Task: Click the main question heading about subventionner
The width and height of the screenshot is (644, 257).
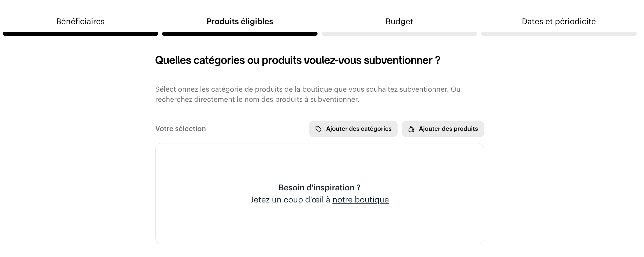Action: pos(298,60)
